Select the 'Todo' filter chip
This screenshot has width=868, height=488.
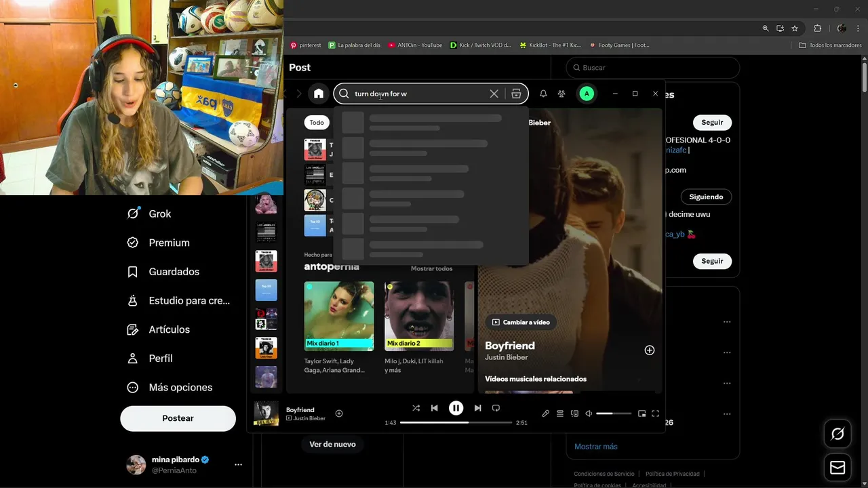317,123
